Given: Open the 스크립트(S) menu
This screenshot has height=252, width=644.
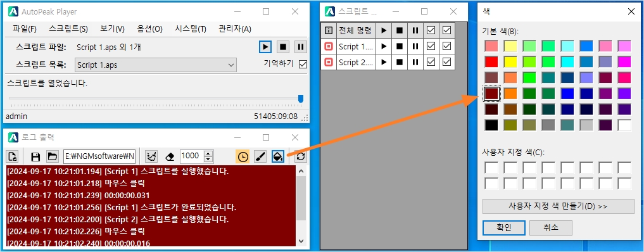Looking at the screenshot, I should tap(68, 28).
